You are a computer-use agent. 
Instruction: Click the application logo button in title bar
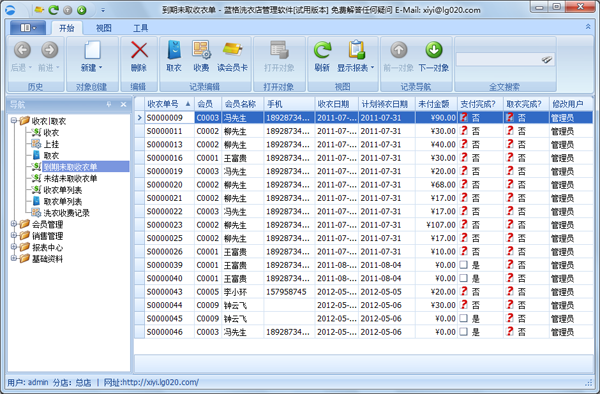point(10,10)
